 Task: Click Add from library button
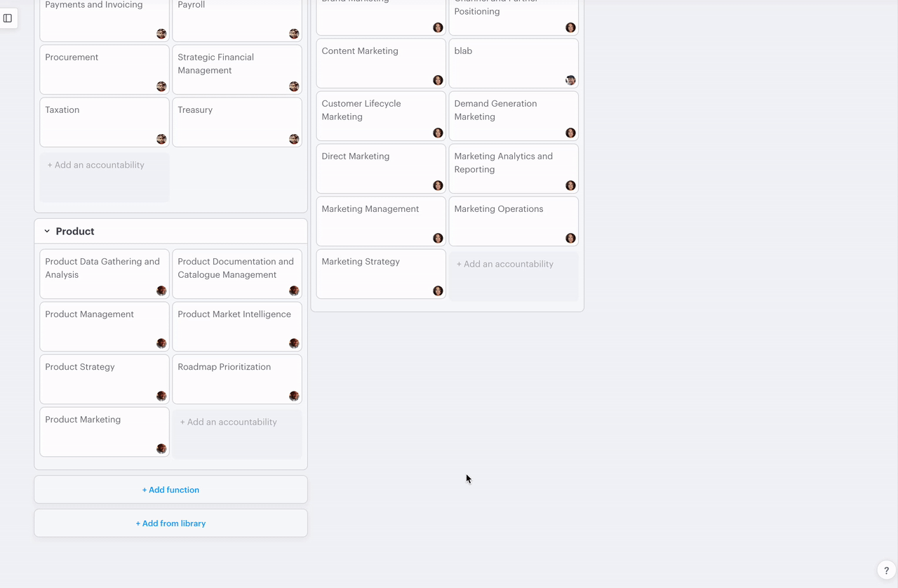click(170, 523)
